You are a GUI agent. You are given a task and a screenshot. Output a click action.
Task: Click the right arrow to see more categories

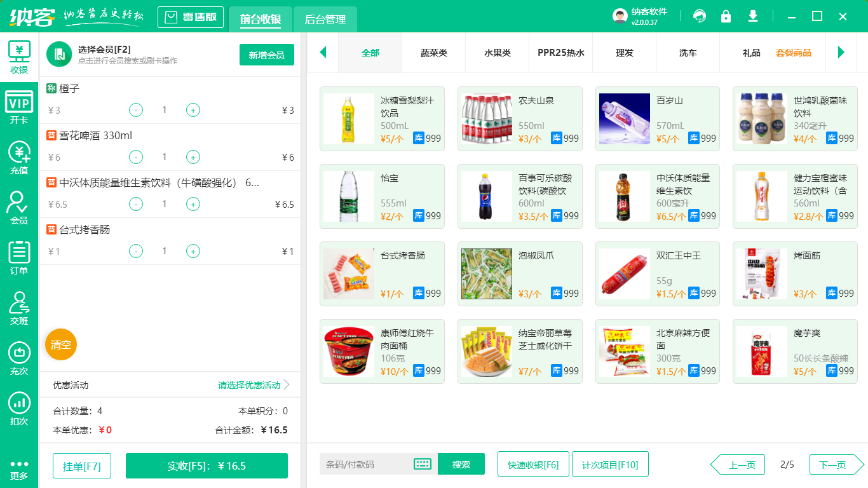click(x=842, y=53)
